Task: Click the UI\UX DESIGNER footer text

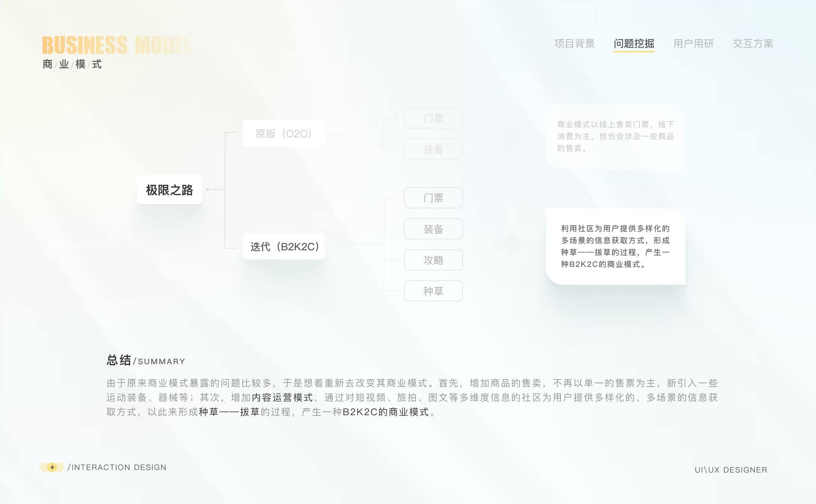Action: point(731,470)
